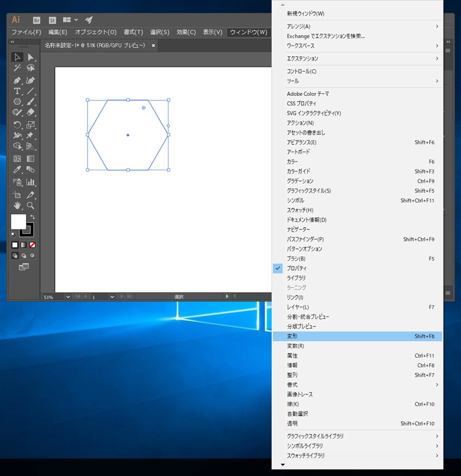The width and height of the screenshot is (461, 476).
Task: Select the Rotate tool
Action: tap(17, 125)
